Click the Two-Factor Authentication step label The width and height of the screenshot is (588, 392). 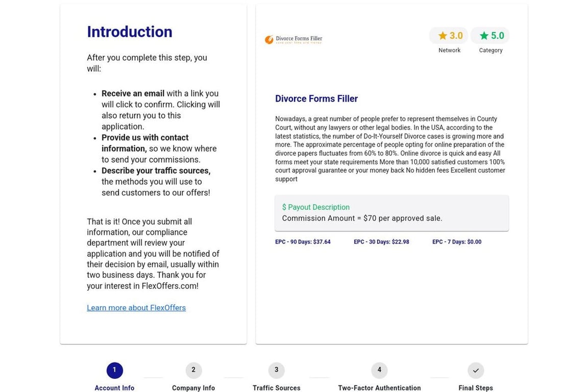click(380, 388)
